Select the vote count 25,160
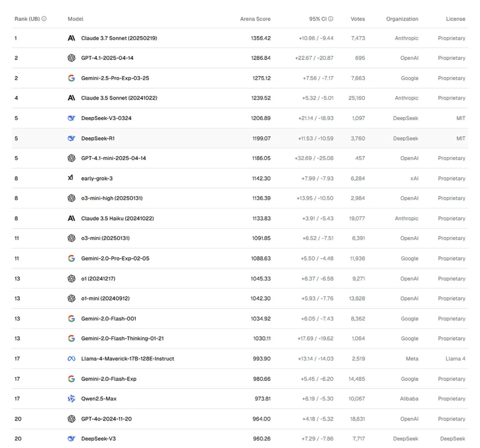Image resolution: width=480 pixels, height=448 pixels. click(357, 98)
